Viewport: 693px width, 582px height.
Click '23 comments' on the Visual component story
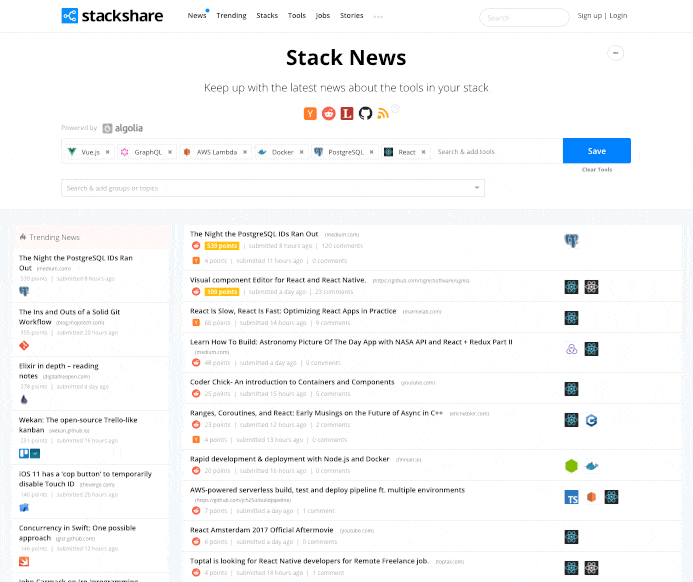(x=334, y=292)
